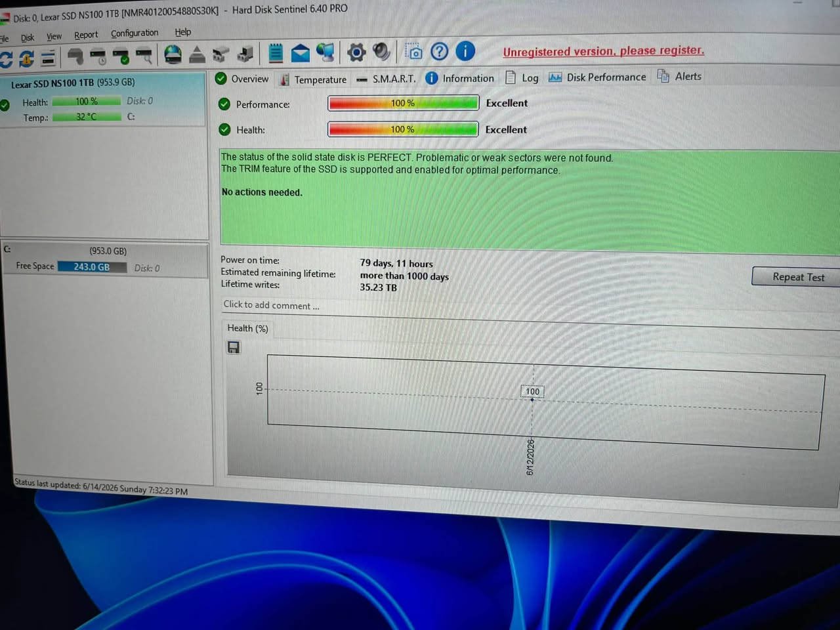Click the 'No actions needed.' text
Screen dimensions: 840x630
(x=262, y=192)
